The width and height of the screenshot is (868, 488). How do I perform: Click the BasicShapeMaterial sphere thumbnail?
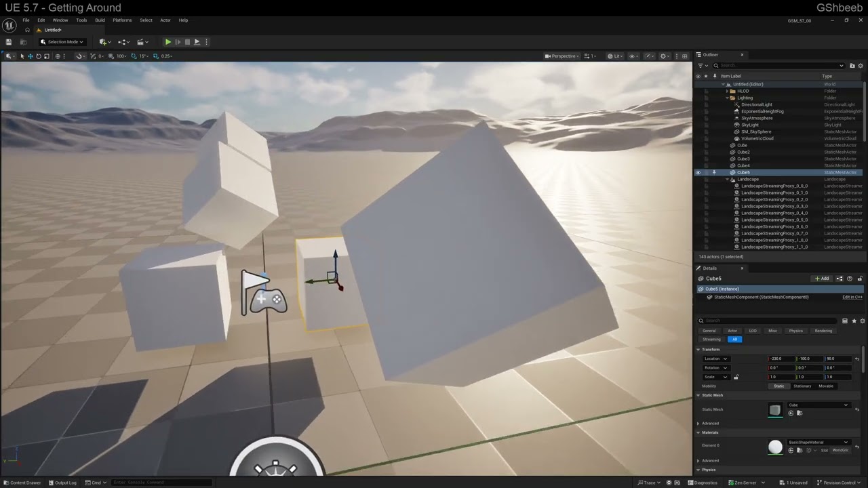[775, 447]
